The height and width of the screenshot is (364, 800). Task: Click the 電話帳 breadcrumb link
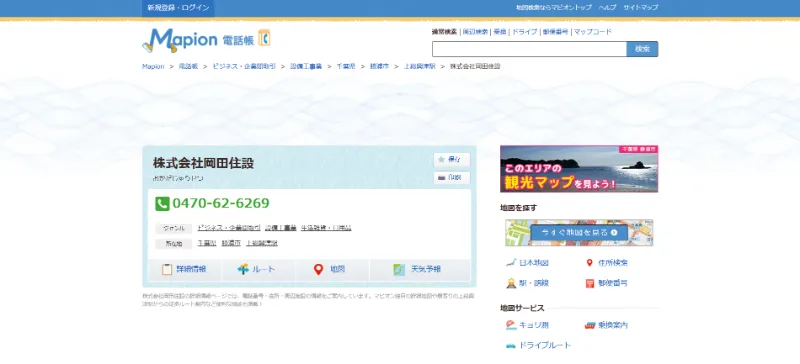tap(188, 66)
